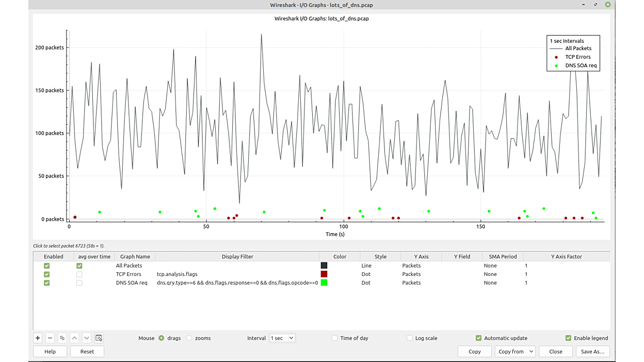This screenshot has width=644, height=362.
Task: Open the Interval dropdown set to 1 sec
Action: pos(282,338)
